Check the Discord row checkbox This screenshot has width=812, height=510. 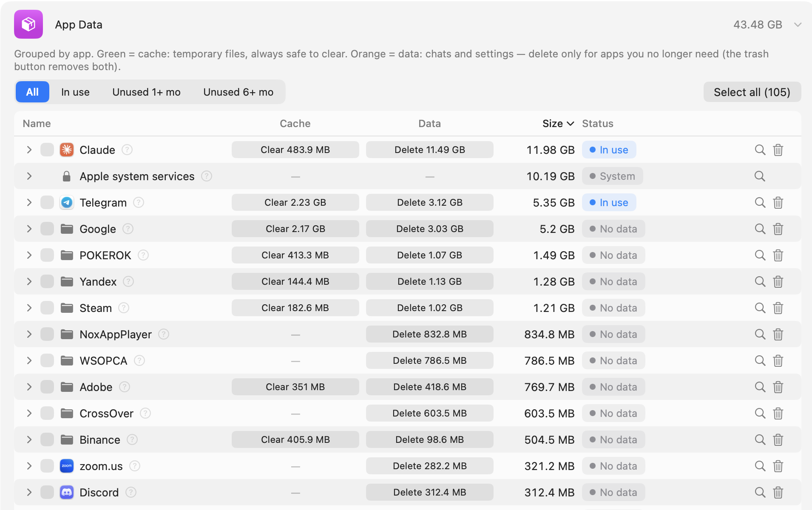click(47, 492)
